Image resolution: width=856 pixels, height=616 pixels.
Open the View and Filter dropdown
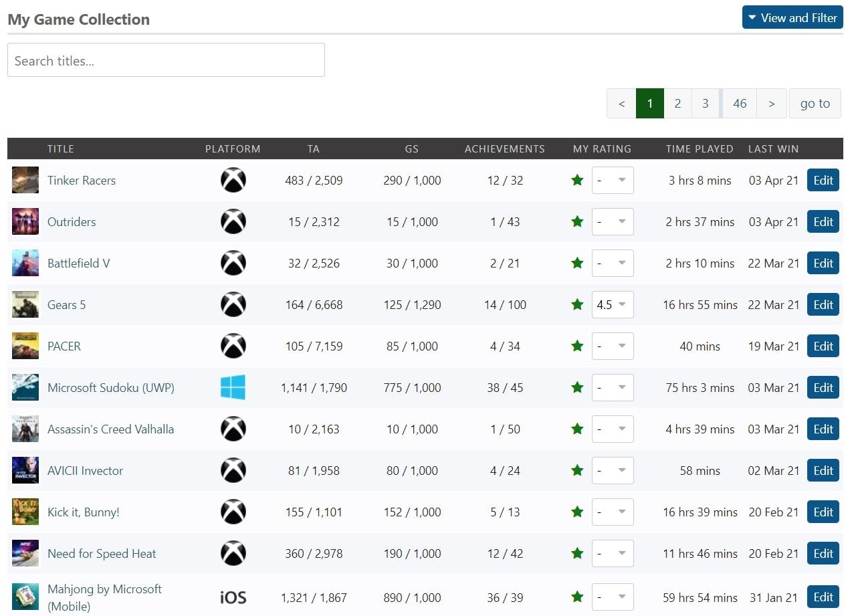pyautogui.click(x=792, y=17)
